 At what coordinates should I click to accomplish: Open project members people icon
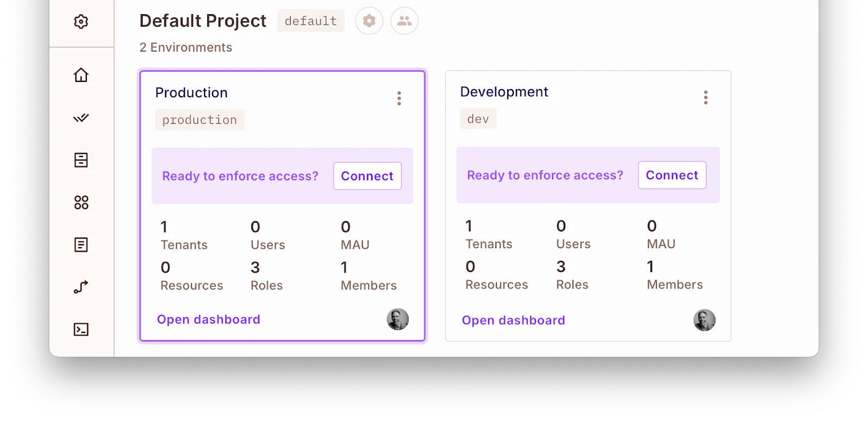[404, 21]
